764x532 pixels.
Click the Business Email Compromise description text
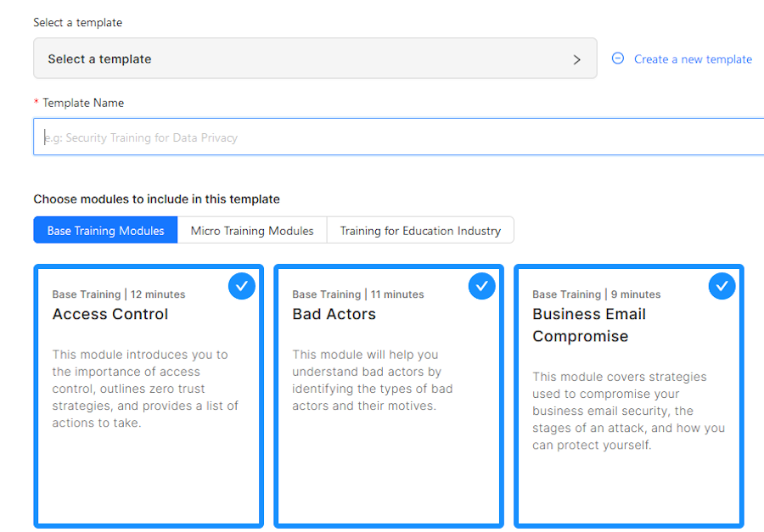click(x=628, y=411)
